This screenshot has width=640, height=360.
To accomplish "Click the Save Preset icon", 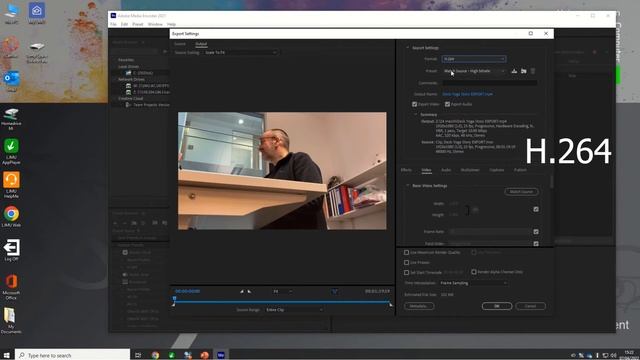I will click(514, 71).
